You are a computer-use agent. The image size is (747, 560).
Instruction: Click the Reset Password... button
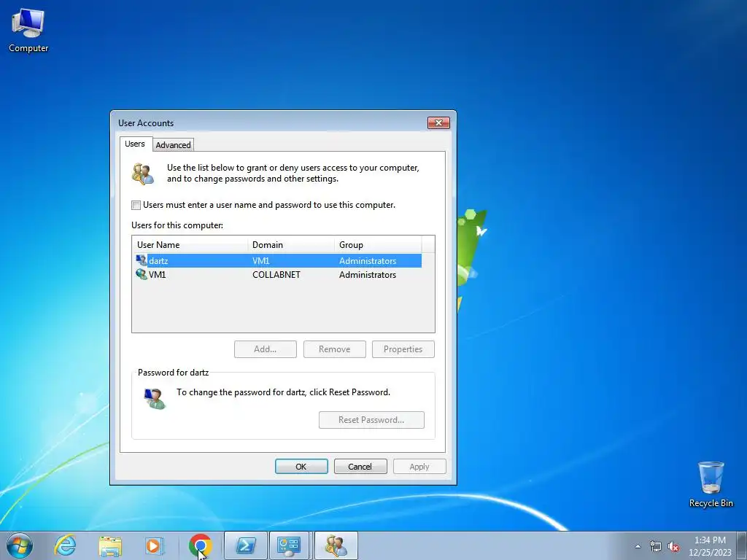[371, 420]
